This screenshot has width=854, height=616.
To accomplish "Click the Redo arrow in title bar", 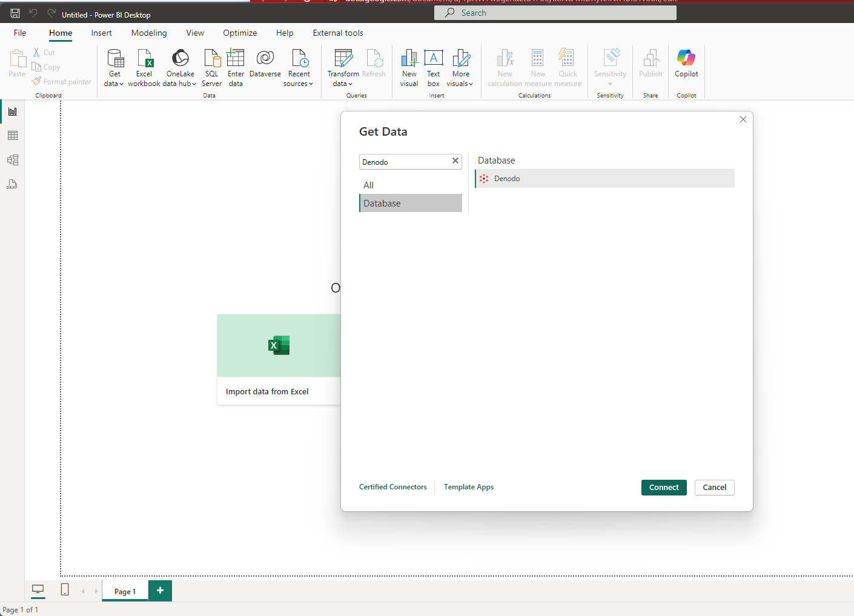I will pyautogui.click(x=51, y=13).
